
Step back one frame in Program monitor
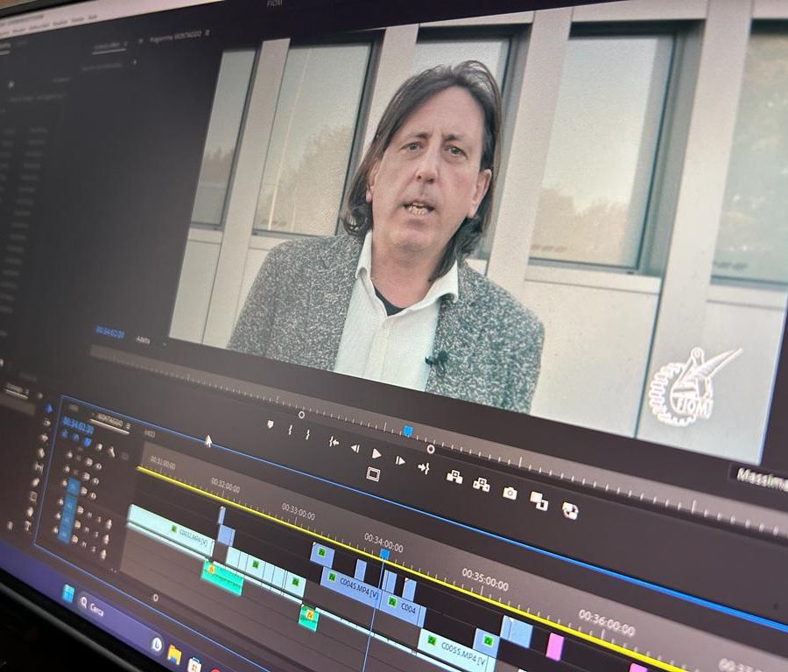(355, 448)
